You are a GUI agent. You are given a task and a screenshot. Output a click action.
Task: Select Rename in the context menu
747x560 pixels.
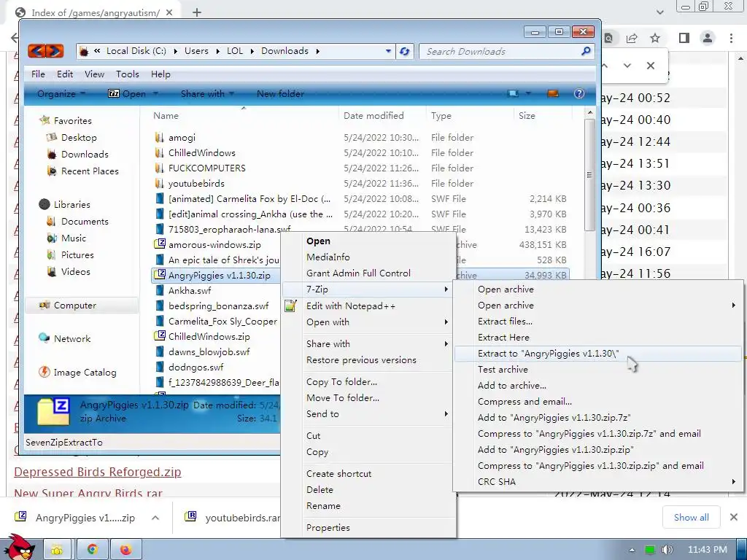point(368,506)
